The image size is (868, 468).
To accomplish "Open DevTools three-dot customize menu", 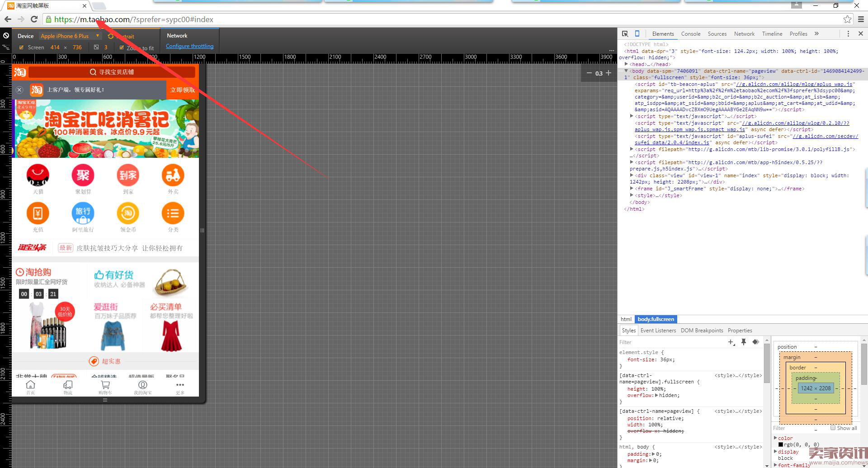I will pos(848,34).
